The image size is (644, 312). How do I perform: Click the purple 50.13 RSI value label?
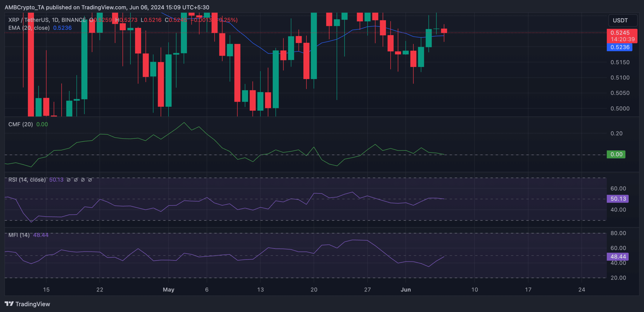tap(618, 199)
